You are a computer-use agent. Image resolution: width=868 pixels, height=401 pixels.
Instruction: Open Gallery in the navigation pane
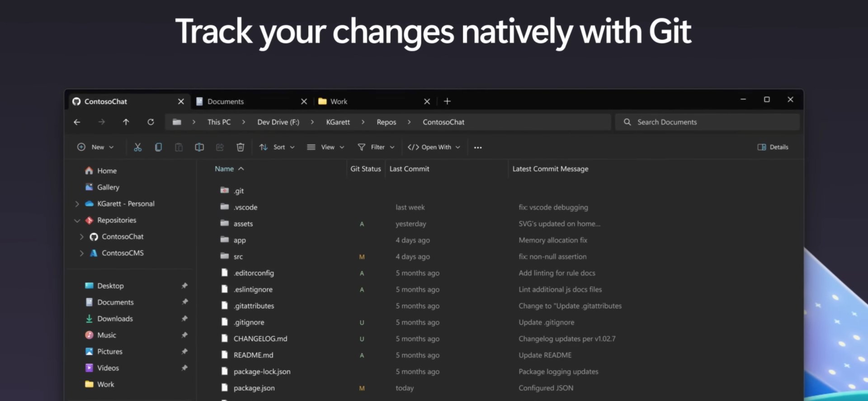point(102,187)
